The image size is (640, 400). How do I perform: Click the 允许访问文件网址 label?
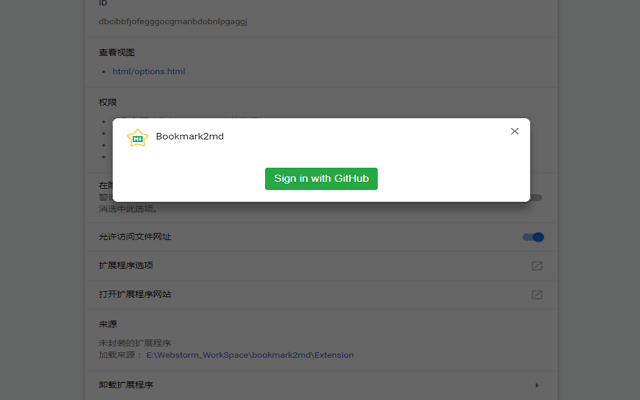(135, 237)
